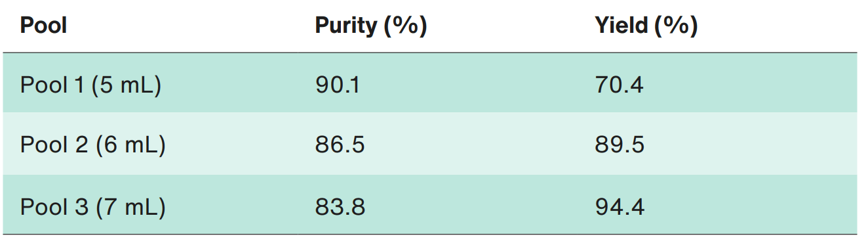Click the "(7 mL)" volume text
Image resolution: width=868 pixels, height=245 pixels.
[130, 208]
